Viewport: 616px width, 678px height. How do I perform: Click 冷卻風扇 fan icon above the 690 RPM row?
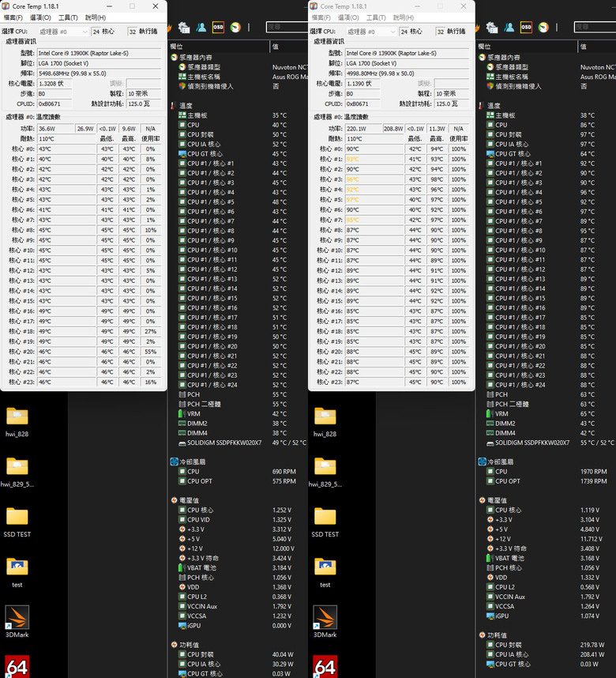pos(175,461)
